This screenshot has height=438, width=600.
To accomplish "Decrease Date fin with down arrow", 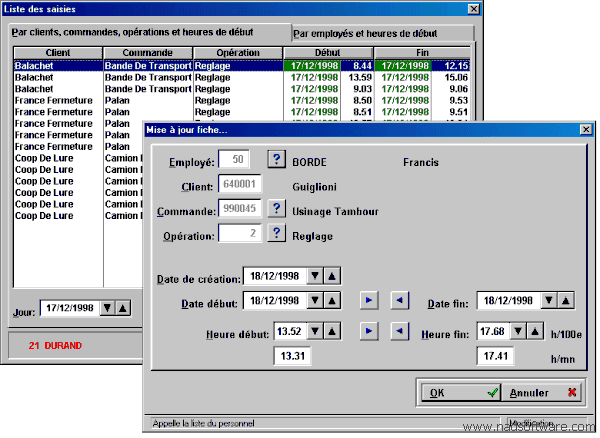I will click(549, 301).
